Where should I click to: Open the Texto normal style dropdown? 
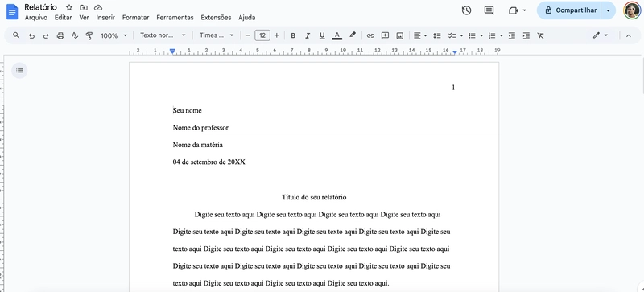(163, 35)
